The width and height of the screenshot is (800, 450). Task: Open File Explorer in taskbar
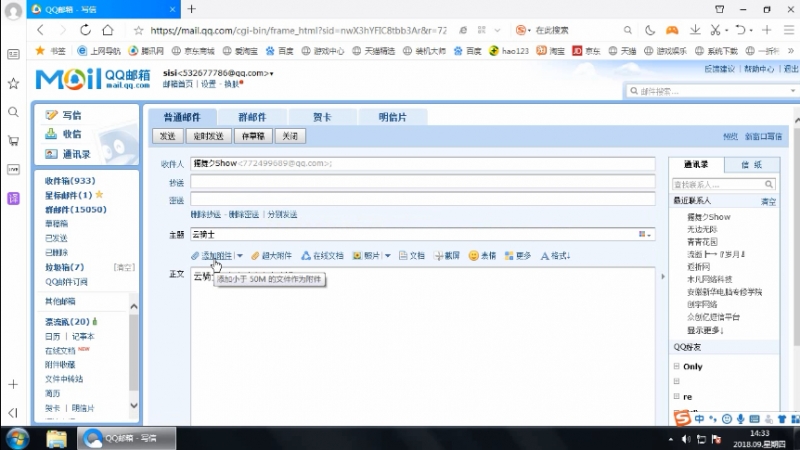(x=57, y=439)
